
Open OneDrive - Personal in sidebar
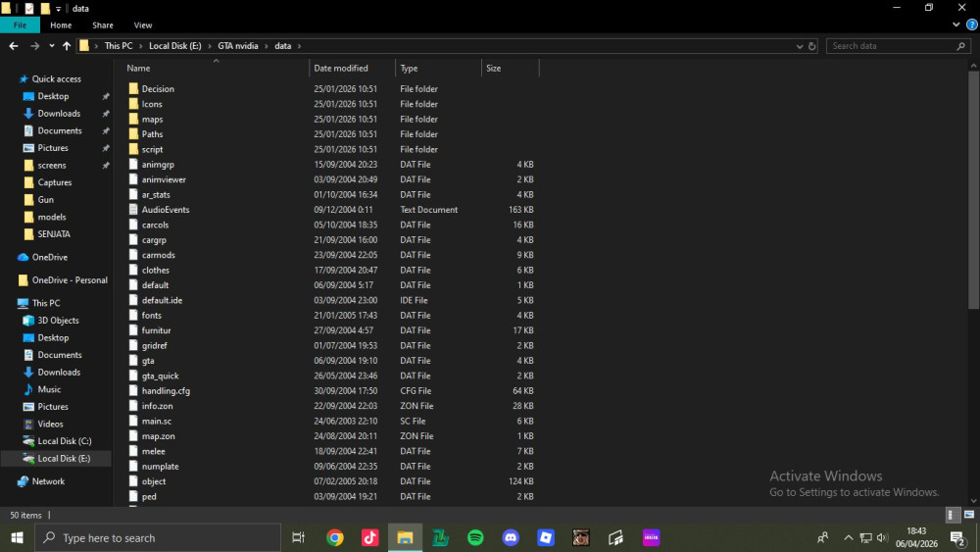[70, 280]
